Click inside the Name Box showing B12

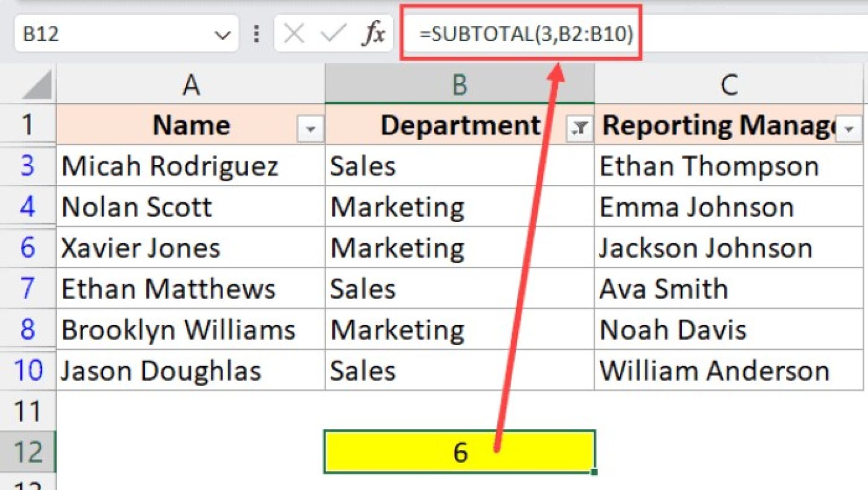[85, 34]
